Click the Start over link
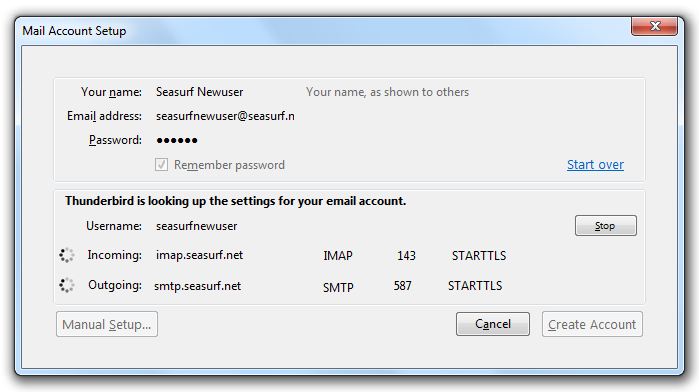The image size is (699, 392). [x=595, y=165]
